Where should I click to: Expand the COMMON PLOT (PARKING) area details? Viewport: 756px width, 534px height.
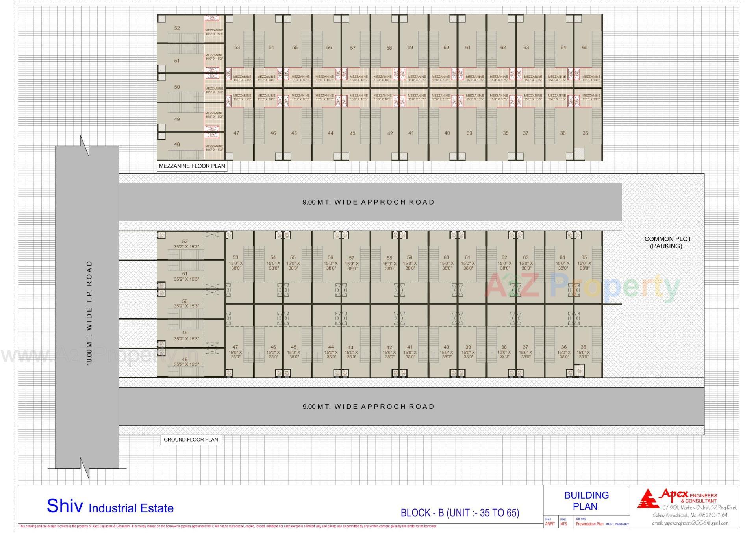click(668, 241)
